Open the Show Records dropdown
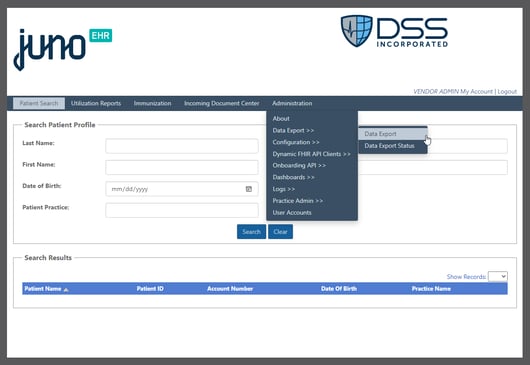This screenshot has width=530, height=365. (498, 276)
